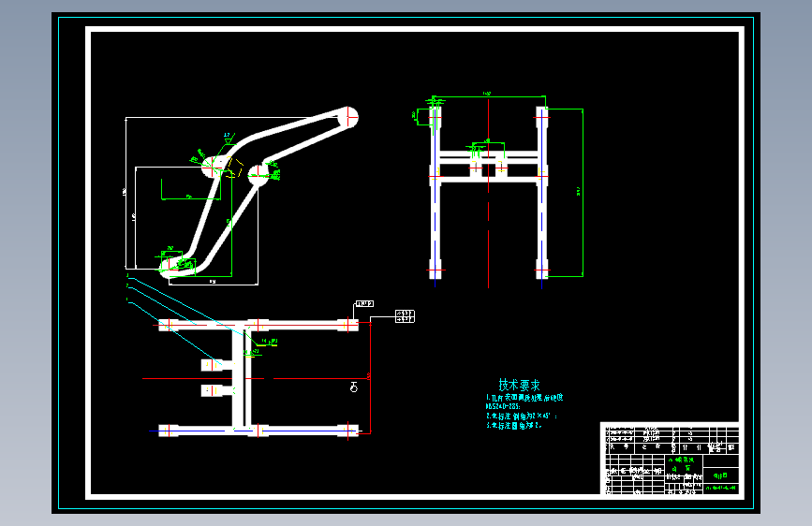The image size is (812, 526).
Task: Click the small symbol below the red horizontal centerline
Action: click(x=354, y=387)
